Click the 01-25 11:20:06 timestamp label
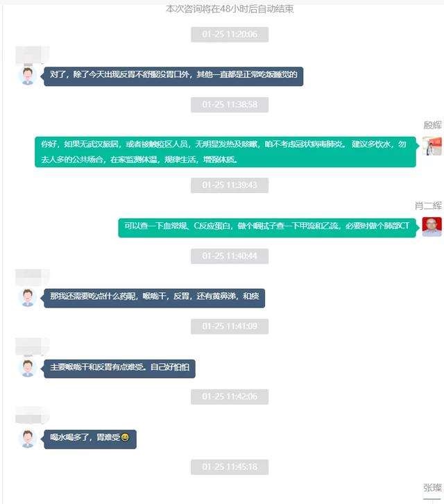The width and height of the screenshot is (444, 504). click(x=230, y=35)
